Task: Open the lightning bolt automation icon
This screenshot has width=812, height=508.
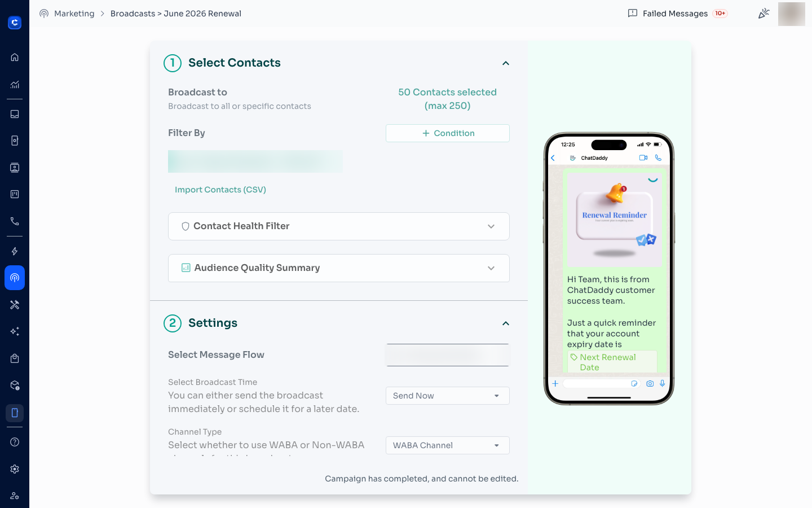Action: coord(15,251)
